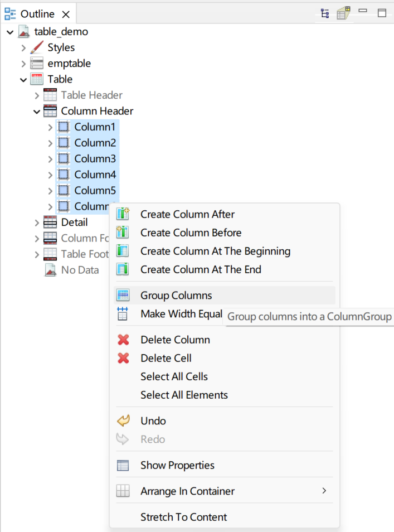Image resolution: width=394 pixels, height=532 pixels.
Task: Click the tree layout icon in Outline toolbar
Action: (324, 13)
